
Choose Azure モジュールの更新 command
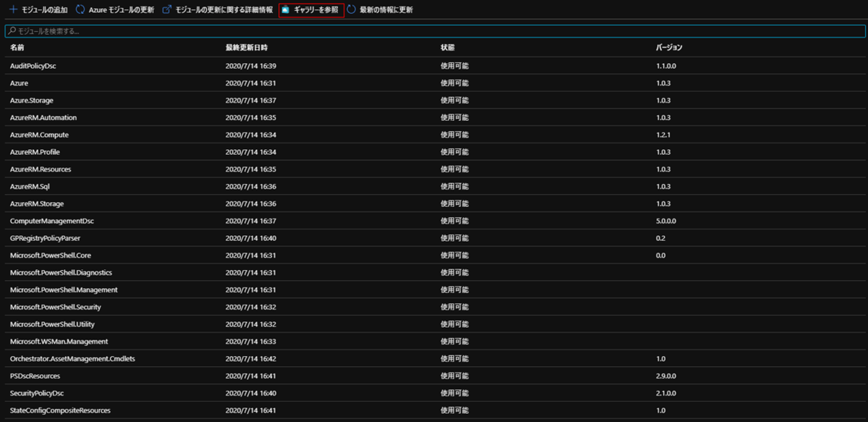121,9
